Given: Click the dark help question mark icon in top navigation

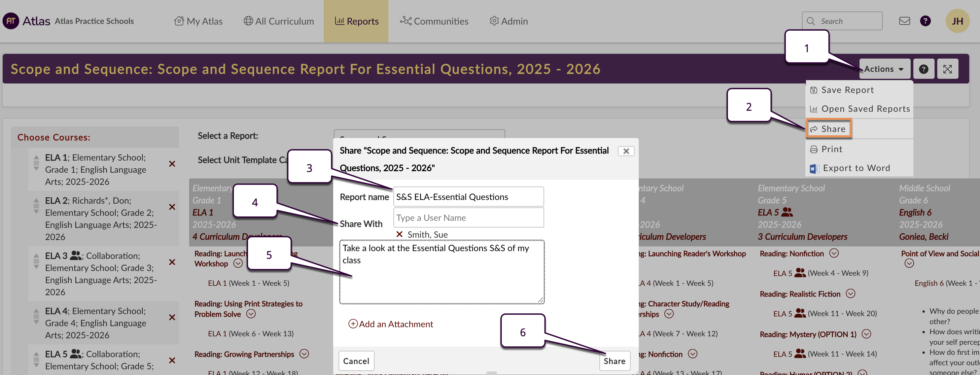Looking at the screenshot, I should (x=925, y=21).
